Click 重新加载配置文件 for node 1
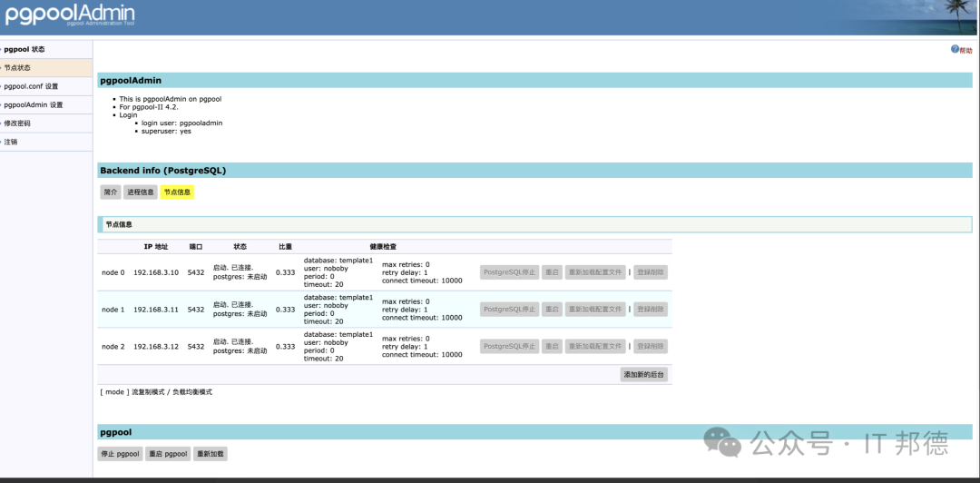 595,309
